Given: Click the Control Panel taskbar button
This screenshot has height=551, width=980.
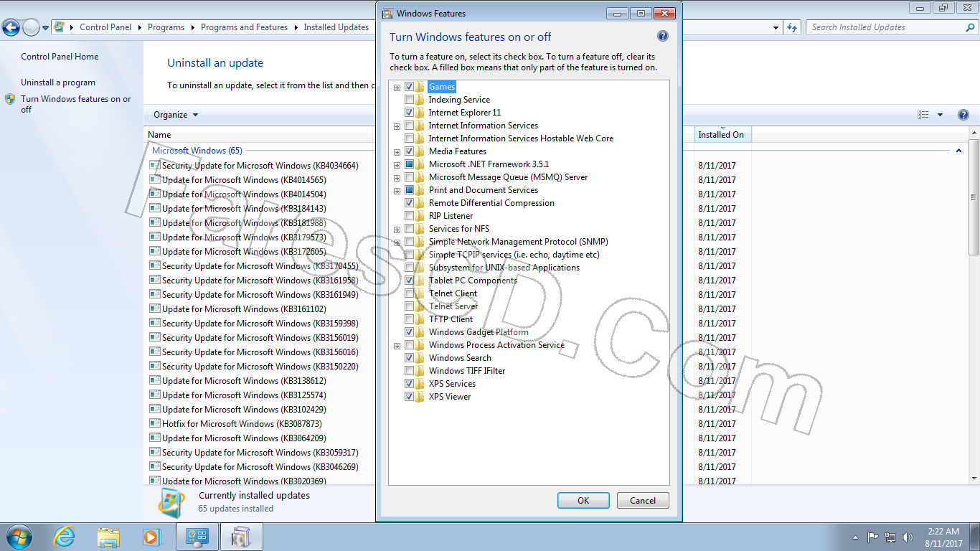Looking at the screenshot, I should coord(197,537).
